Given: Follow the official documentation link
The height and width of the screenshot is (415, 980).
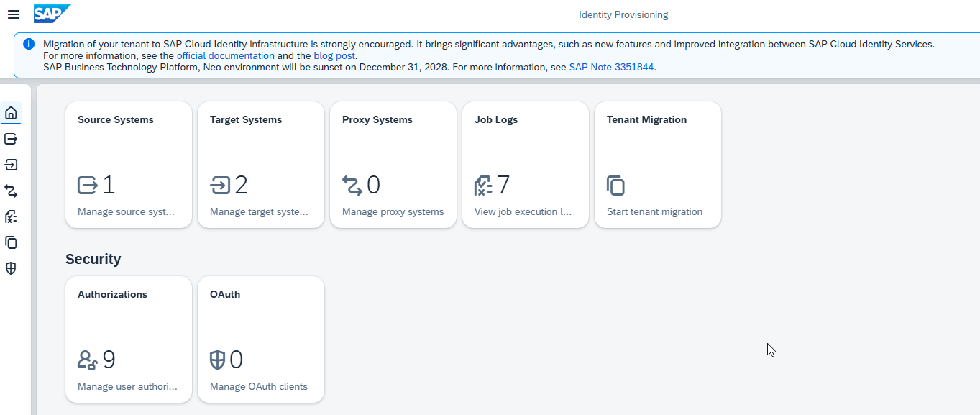Looking at the screenshot, I should (x=226, y=55).
